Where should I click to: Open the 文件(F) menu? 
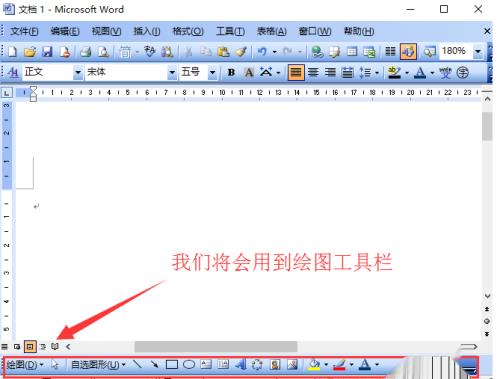[24, 31]
